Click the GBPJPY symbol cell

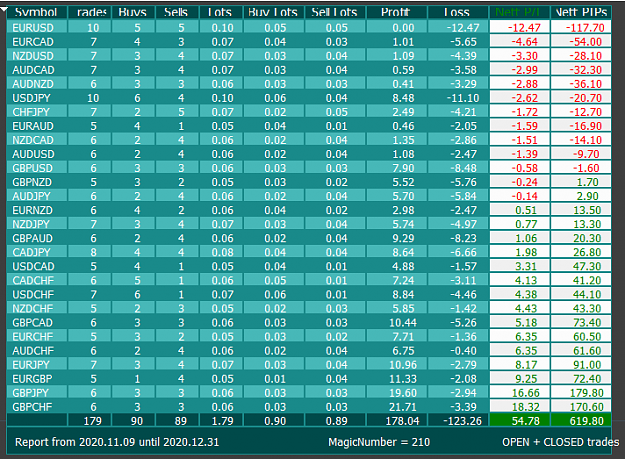[x=37, y=393]
